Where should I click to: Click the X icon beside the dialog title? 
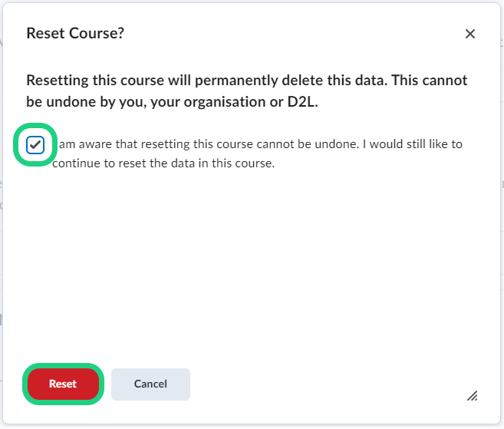pyautogui.click(x=470, y=34)
